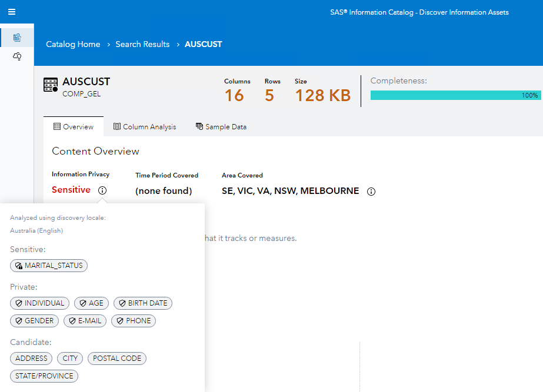Open the hamburger navigation menu
The image size is (543, 392).
[x=12, y=12]
